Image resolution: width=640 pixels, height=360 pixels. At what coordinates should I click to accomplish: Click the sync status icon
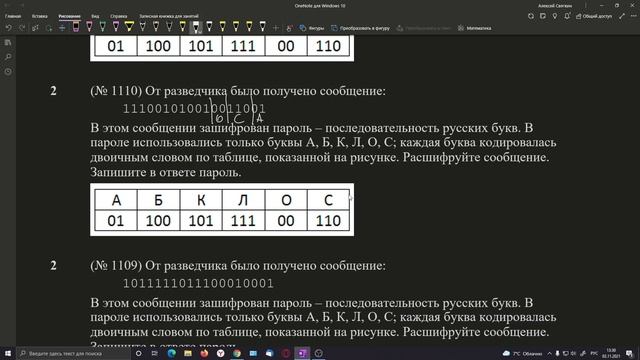click(531, 16)
